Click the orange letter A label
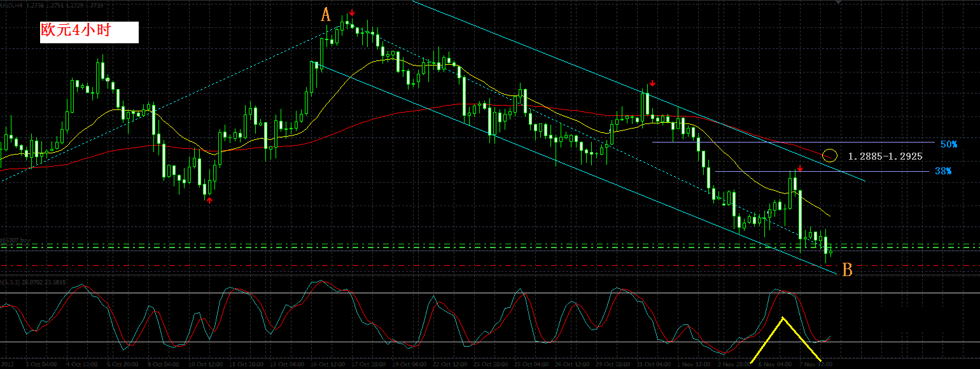This screenshot has height=369, width=980. 326,15
